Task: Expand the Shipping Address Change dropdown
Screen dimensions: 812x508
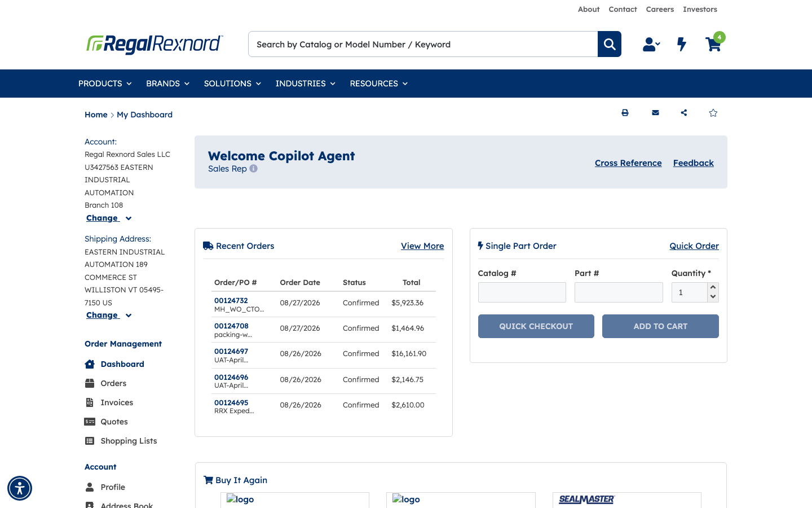Action: click(109, 315)
